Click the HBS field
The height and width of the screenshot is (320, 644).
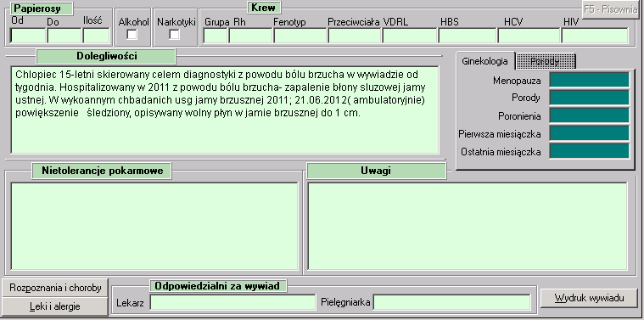pyautogui.click(x=468, y=36)
